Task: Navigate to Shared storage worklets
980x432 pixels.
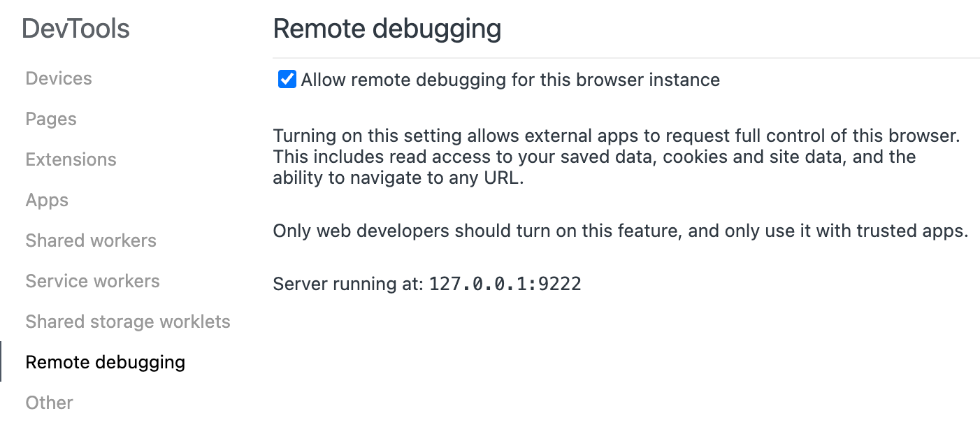Action: point(128,322)
